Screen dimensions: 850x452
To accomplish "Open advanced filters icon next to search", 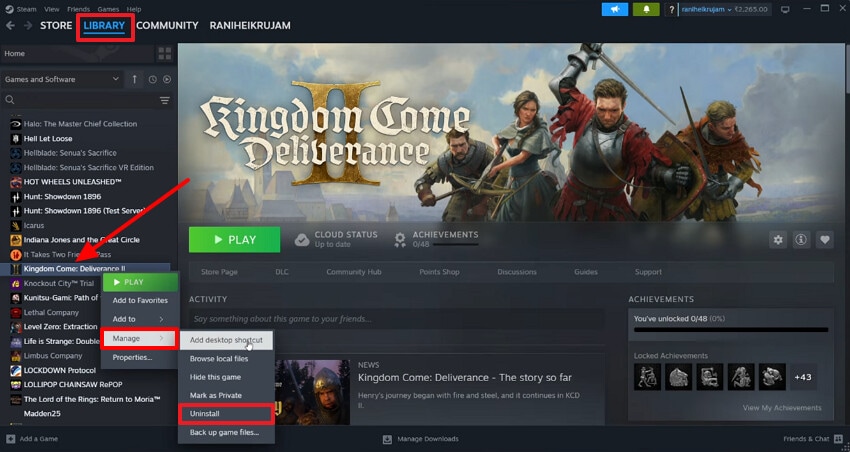I will pyautogui.click(x=165, y=100).
